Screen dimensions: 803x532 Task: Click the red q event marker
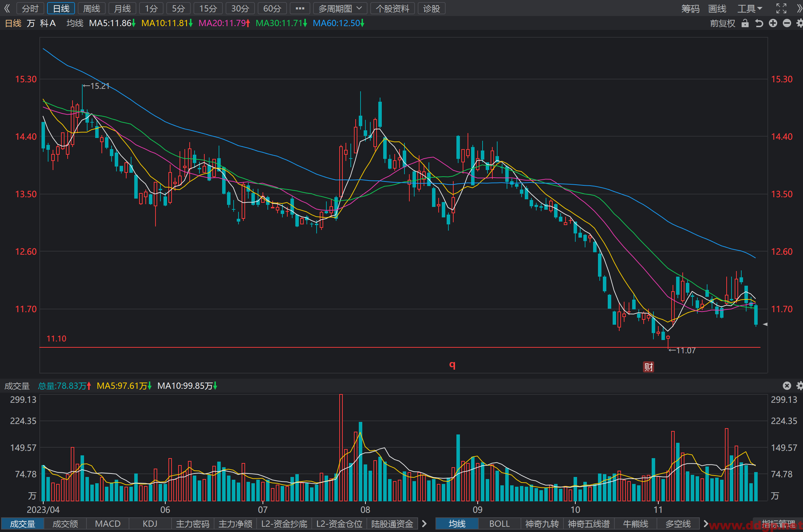[452, 365]
